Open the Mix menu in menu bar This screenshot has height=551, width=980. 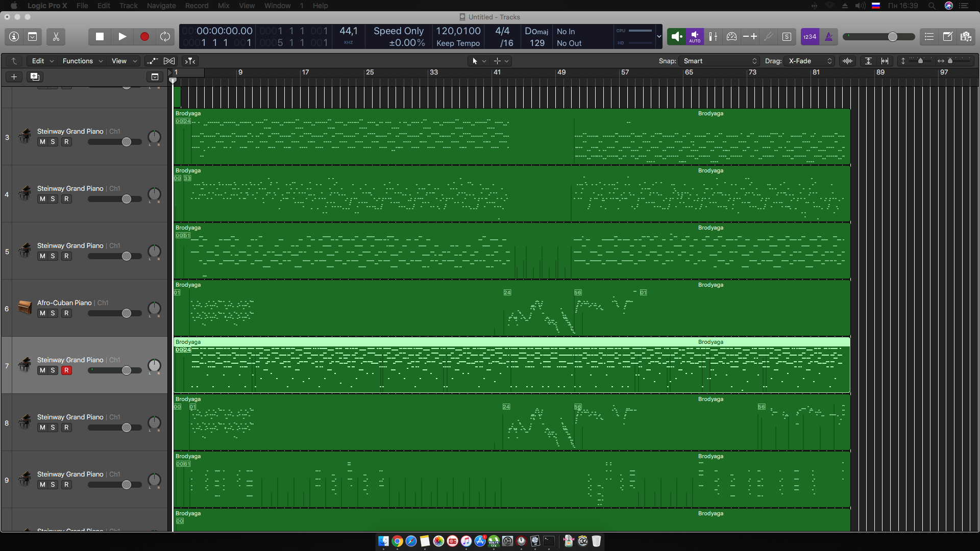tap(224, 6)
